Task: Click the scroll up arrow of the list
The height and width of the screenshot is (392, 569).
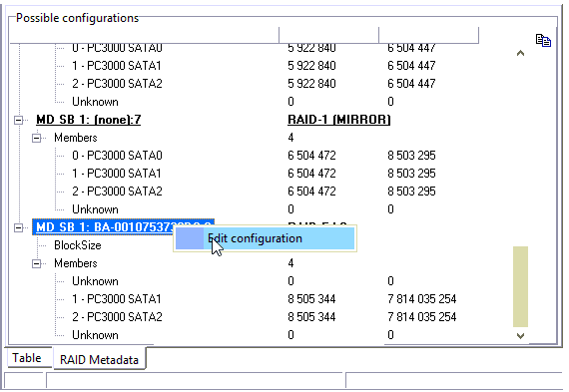Action: [520, 53]
